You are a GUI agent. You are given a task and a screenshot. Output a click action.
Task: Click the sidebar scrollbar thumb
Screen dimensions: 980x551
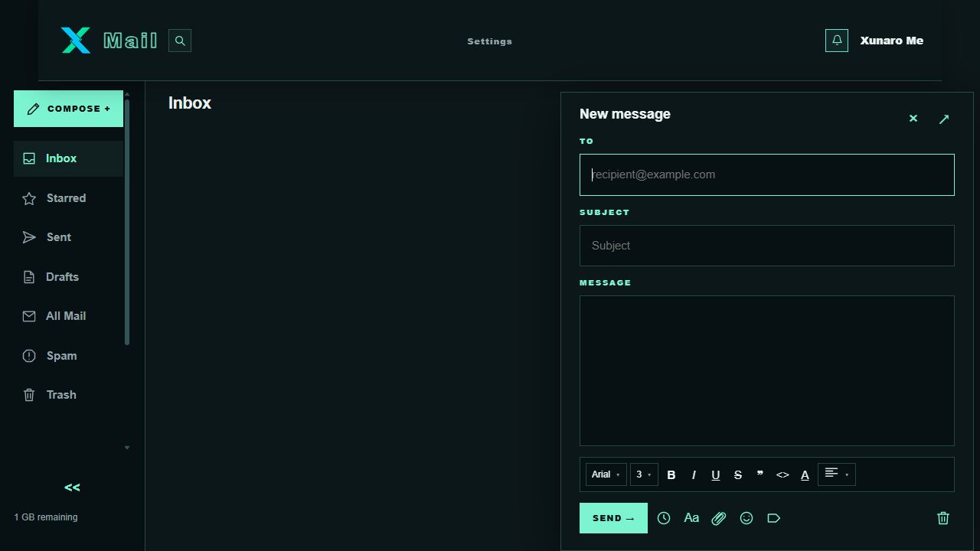pyautogui.click(x=127, y=222)
